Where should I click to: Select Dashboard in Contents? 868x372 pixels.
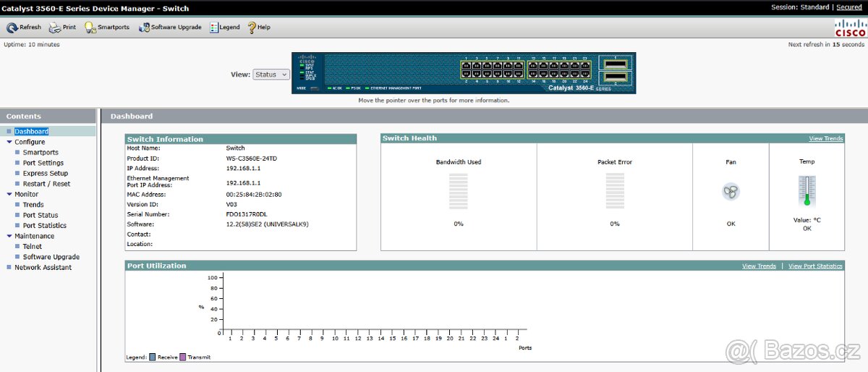(31, 132)
